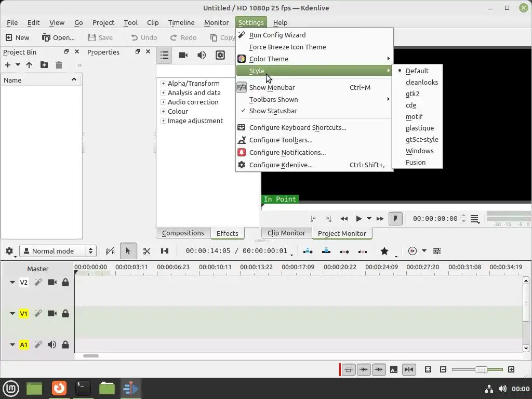Click the up arrow icon in Project Bin
532x399 pixels.
(x=29, y=65)
